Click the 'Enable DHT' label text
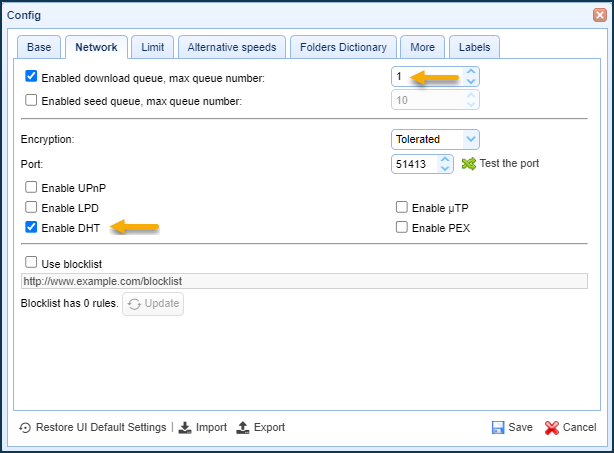 pos(70,228)
